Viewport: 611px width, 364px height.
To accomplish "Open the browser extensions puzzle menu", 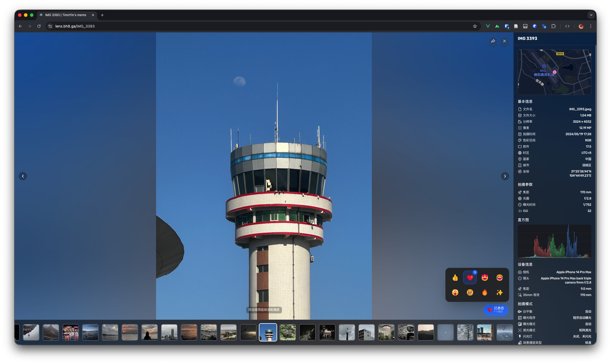I will (x=553, y=26).
